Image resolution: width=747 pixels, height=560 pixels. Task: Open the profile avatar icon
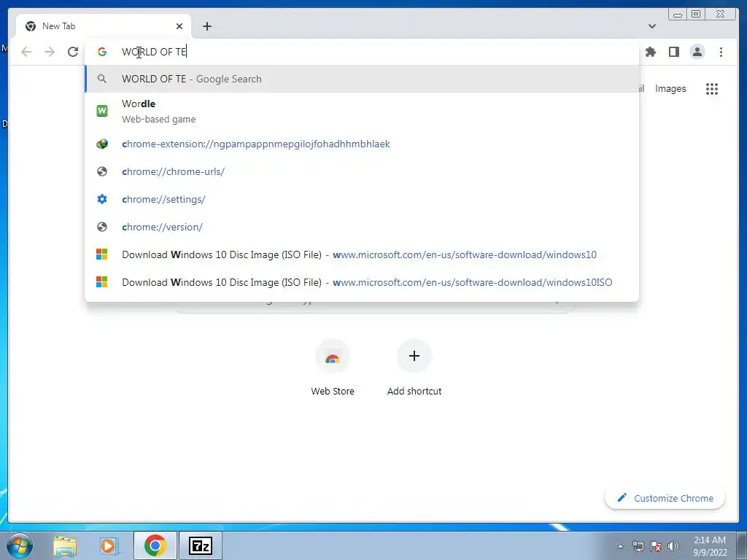[697, 52]
